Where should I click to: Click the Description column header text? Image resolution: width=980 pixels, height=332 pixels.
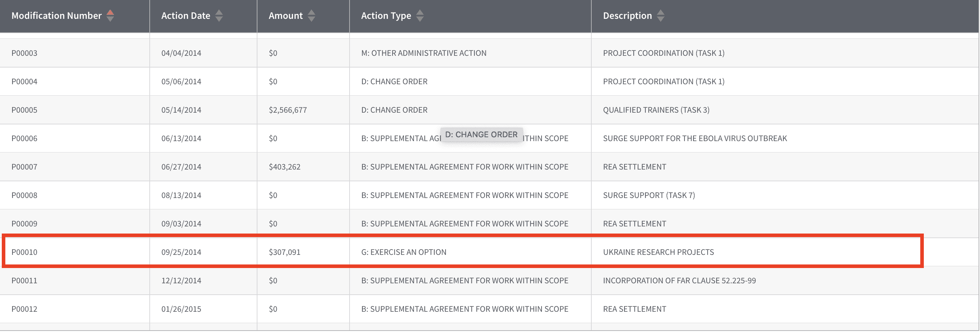coord(627,16)
